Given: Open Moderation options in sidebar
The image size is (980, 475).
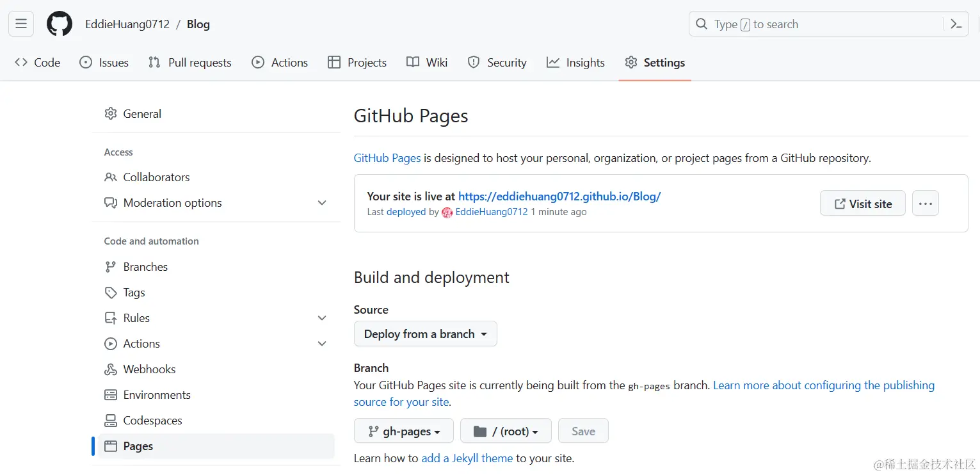Looking at the screenshot, I should 216,203.
